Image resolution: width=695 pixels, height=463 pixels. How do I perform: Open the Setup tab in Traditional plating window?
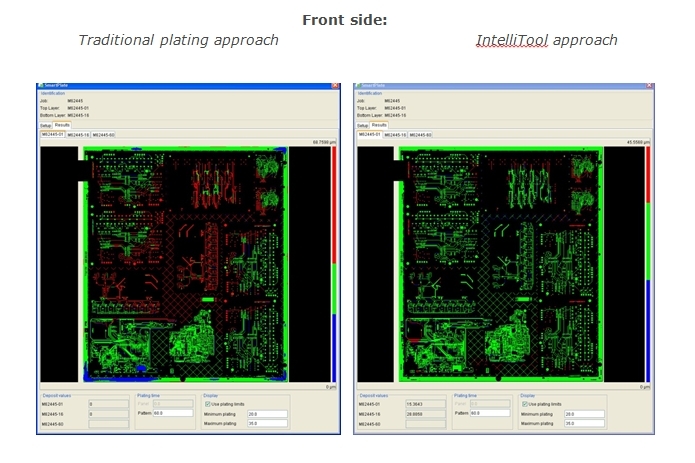point(45,125)
